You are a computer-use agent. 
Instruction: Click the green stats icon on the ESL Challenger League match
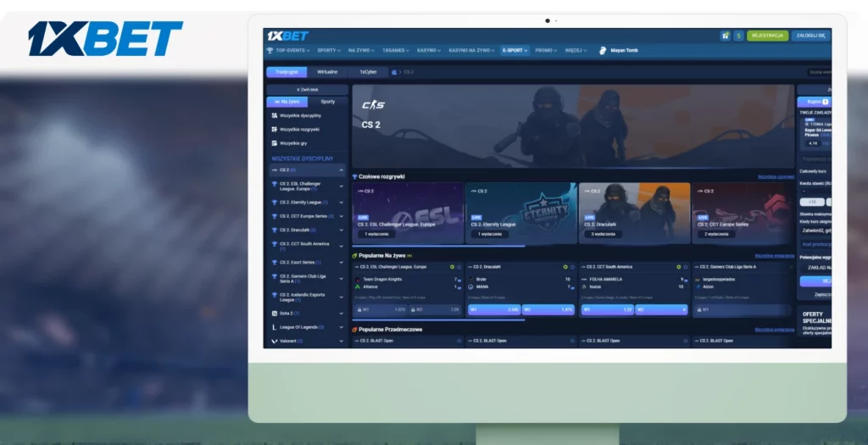[x=453, y=267]
